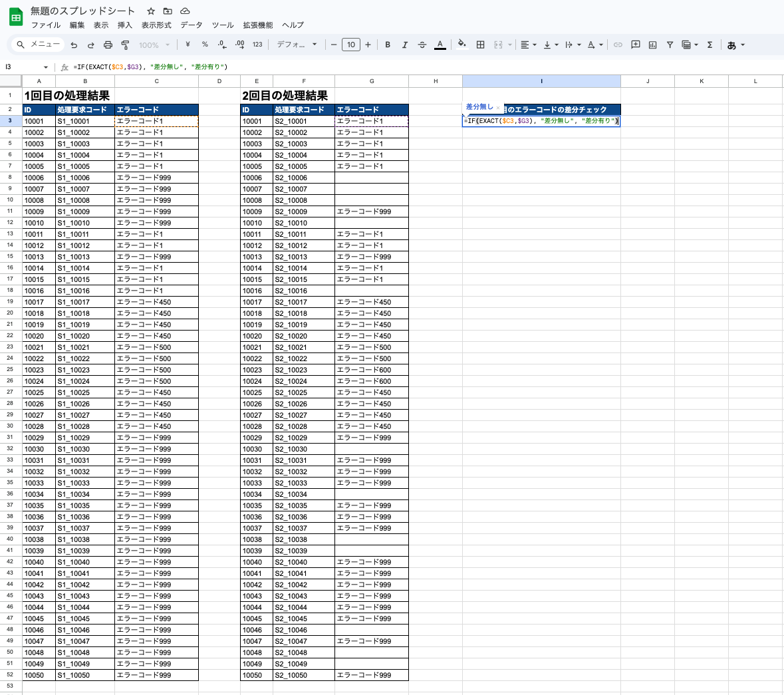Toggle bold formatting
This screenshot has height=695, width=784.
(x=388, y=45)
